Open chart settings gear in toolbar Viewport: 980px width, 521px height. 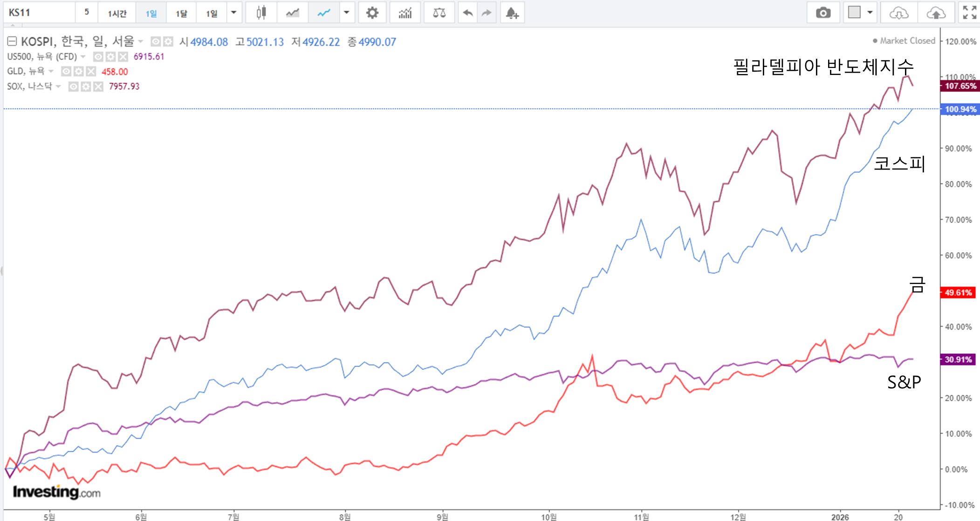(372, 13)
